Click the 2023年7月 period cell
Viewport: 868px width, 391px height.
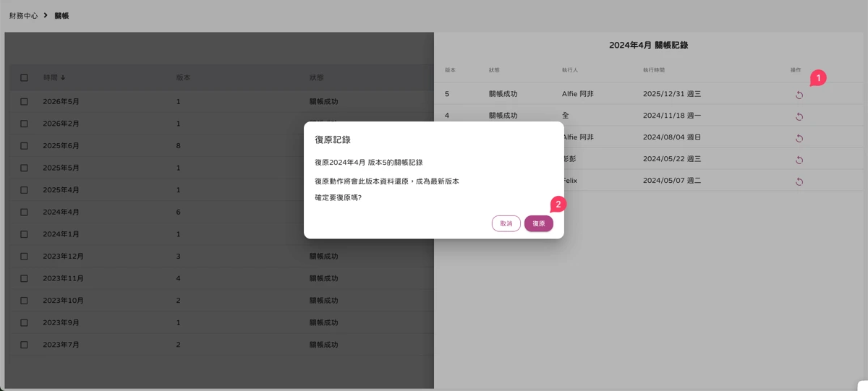click(61, 345)
